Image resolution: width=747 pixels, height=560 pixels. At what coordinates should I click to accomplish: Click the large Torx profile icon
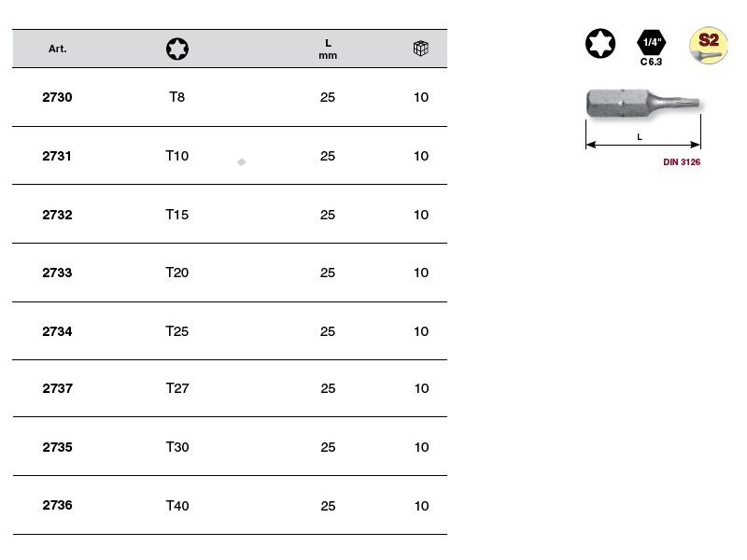tap(601, 44)
